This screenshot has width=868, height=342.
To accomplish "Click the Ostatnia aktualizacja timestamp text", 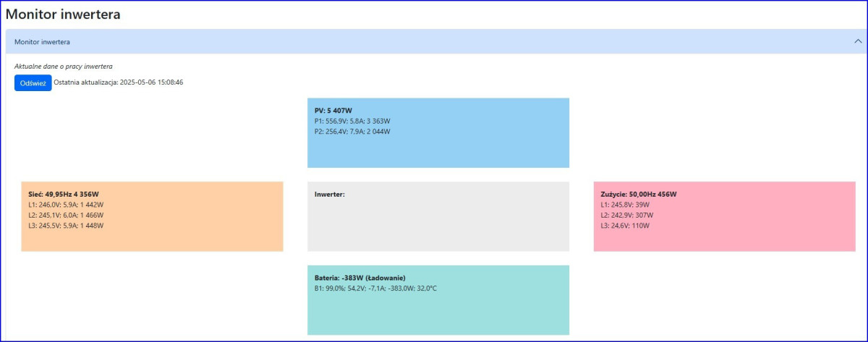I will point(118,82).
